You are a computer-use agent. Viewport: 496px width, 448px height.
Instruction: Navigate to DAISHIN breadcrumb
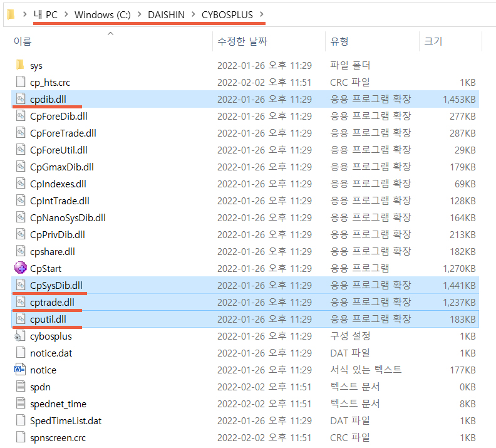[x=166, y=14]
